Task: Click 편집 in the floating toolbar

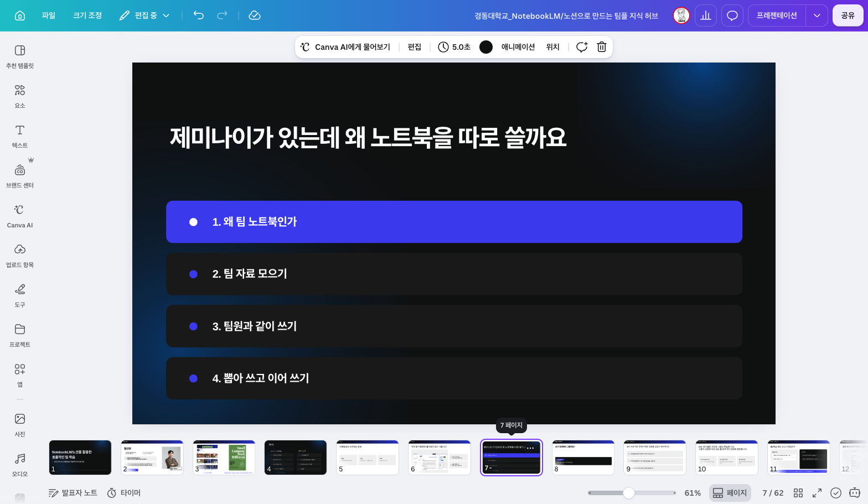Action: (415, 47)
